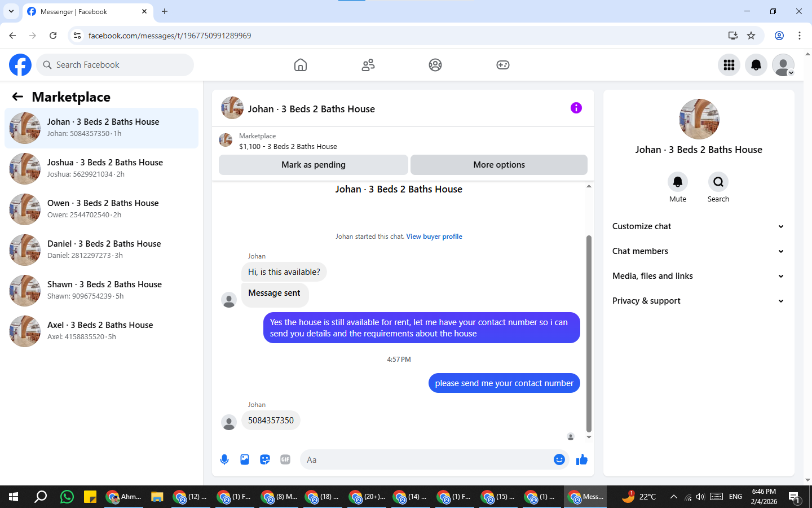
Task: Click the install app icon in address bar
Action: 733,36
